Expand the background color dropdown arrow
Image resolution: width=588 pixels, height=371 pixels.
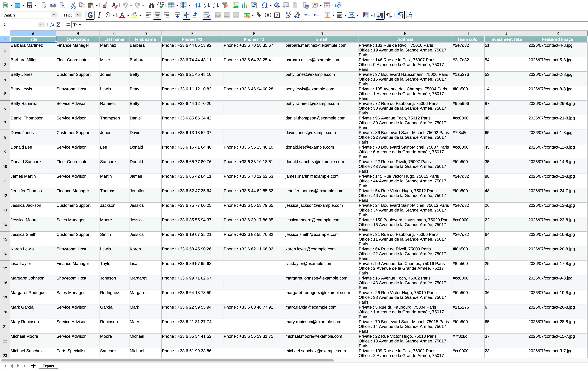point(140,15)
